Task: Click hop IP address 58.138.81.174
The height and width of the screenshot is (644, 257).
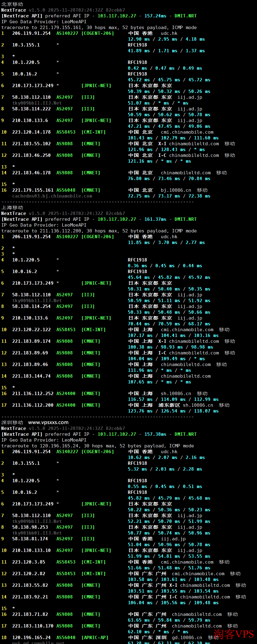Action: pyautogui.click(x=30, y=539)
